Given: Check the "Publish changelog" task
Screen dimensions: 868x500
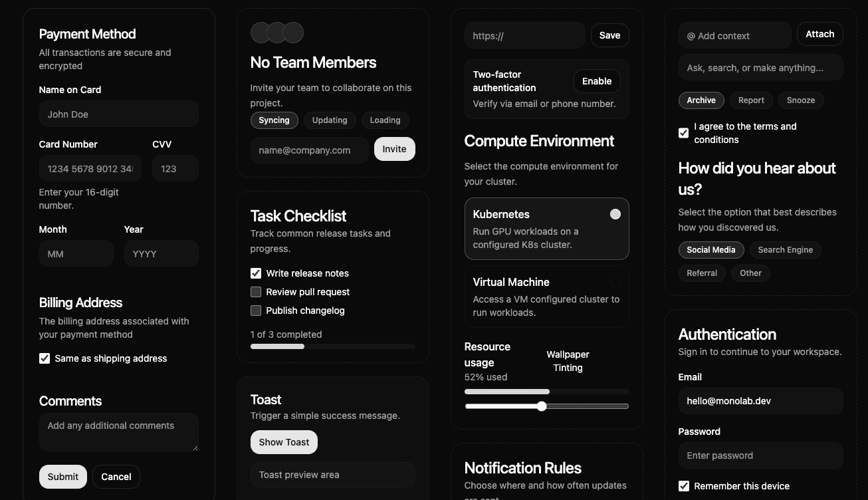Looking at the screenshot, I should (x=256, y=311).
